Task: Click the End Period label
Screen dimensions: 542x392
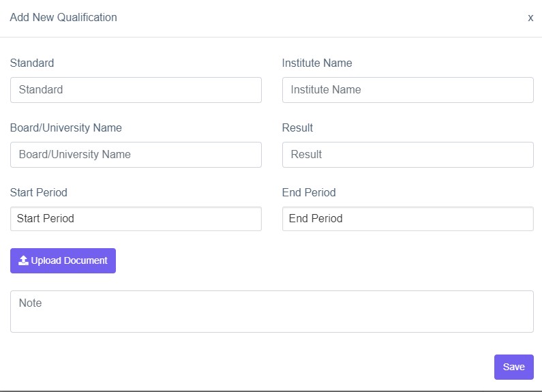Action: tap(309, 192)
